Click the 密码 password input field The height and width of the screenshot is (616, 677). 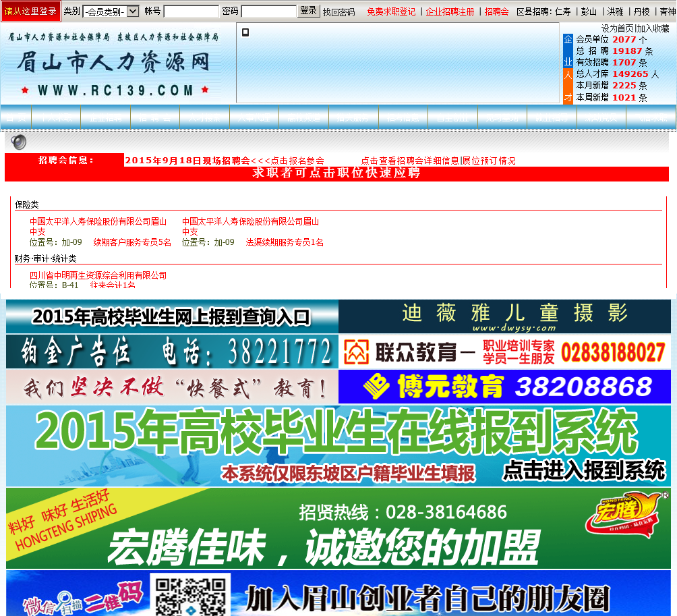[268, 11]
